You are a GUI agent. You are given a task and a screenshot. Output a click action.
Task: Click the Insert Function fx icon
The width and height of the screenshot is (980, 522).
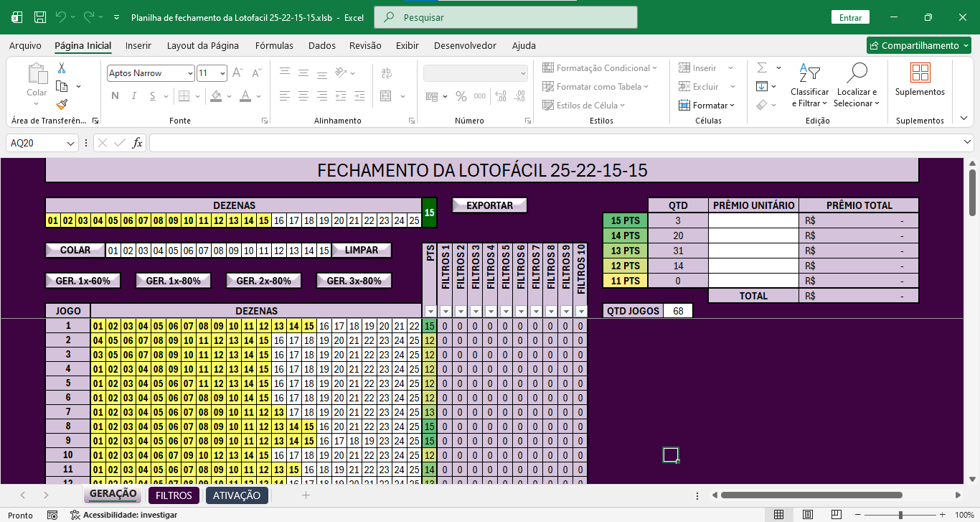pos(137,143)
